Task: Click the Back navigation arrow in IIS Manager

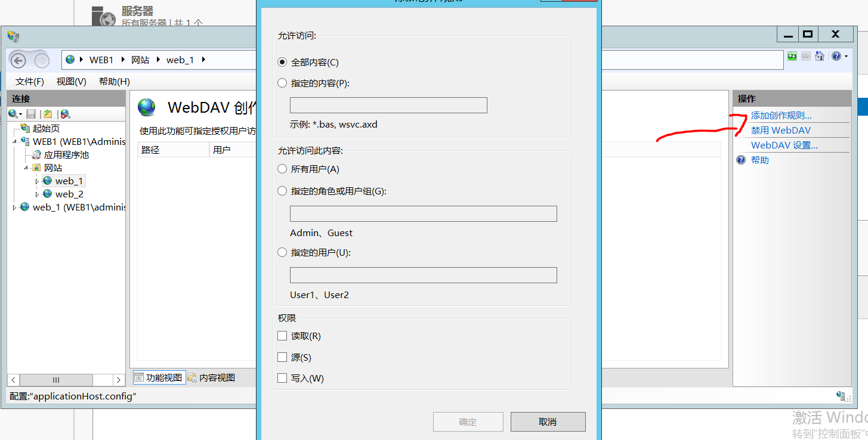Action: click(18, 60)
